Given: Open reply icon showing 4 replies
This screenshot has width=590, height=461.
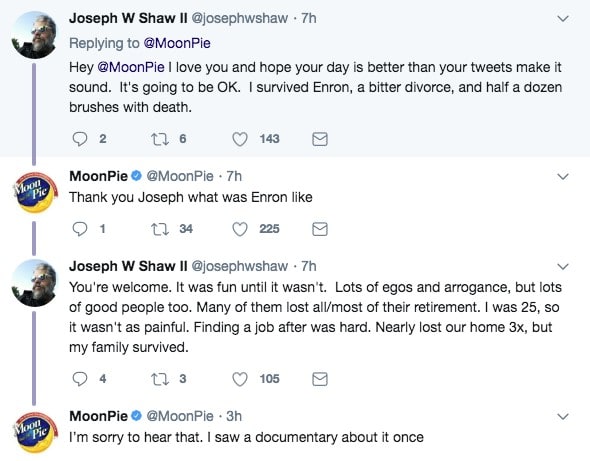Looking at the screenshot, I should [x=79, y=379].
